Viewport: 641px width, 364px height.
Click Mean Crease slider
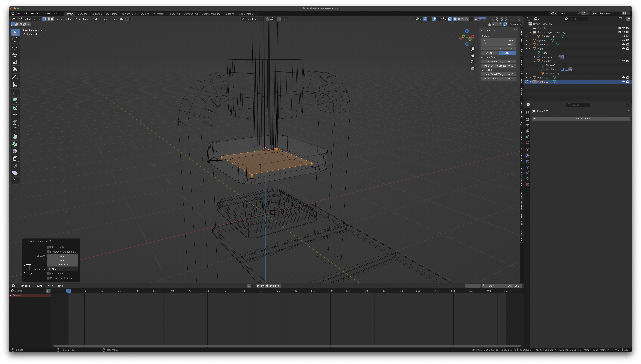[x=498, y=79]
